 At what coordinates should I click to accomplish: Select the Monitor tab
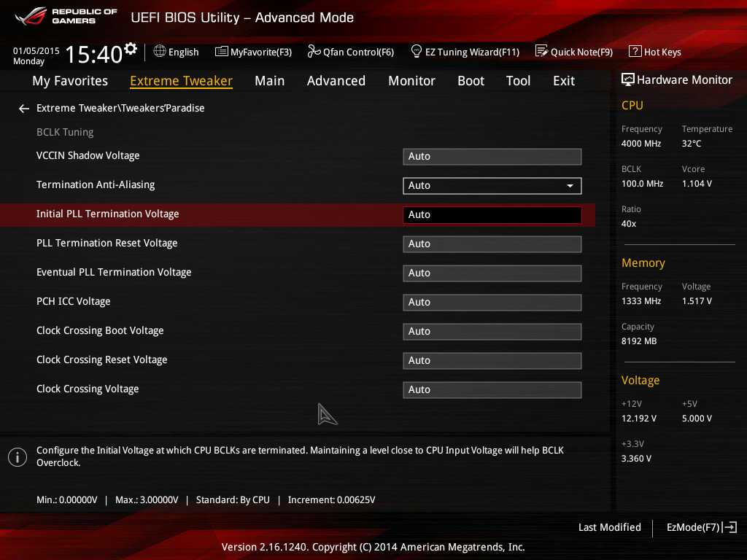(411, 81)
